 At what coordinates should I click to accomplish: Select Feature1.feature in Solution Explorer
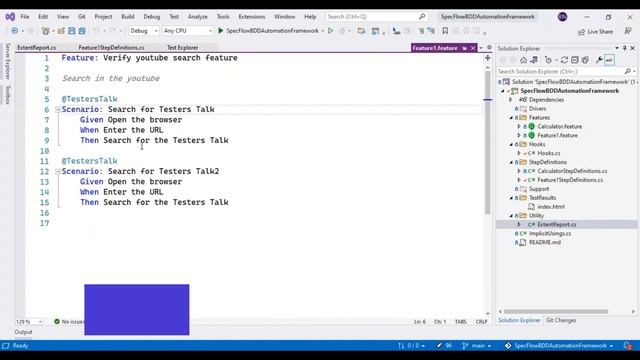pos(558,136)
